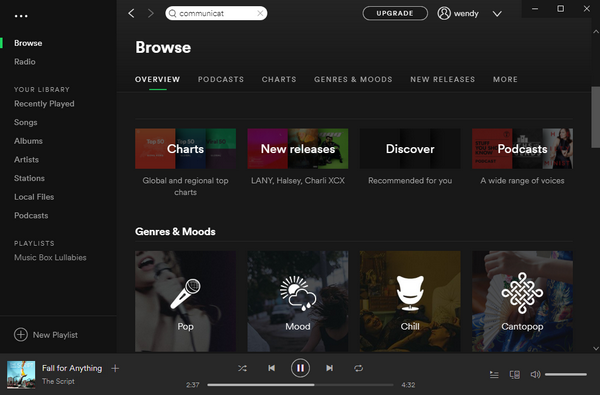Skip to the next track
The height and width of the screenshot is (395, 600).
329,368
